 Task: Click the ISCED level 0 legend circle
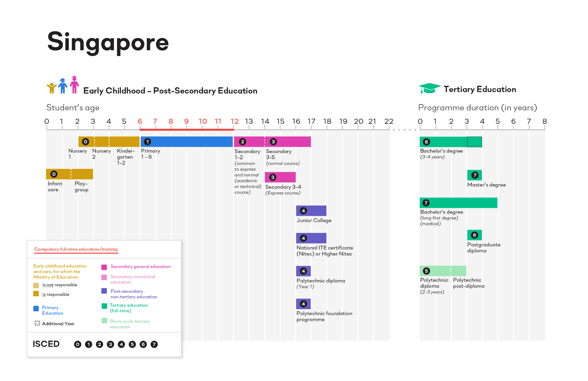[x=78, y=344]
